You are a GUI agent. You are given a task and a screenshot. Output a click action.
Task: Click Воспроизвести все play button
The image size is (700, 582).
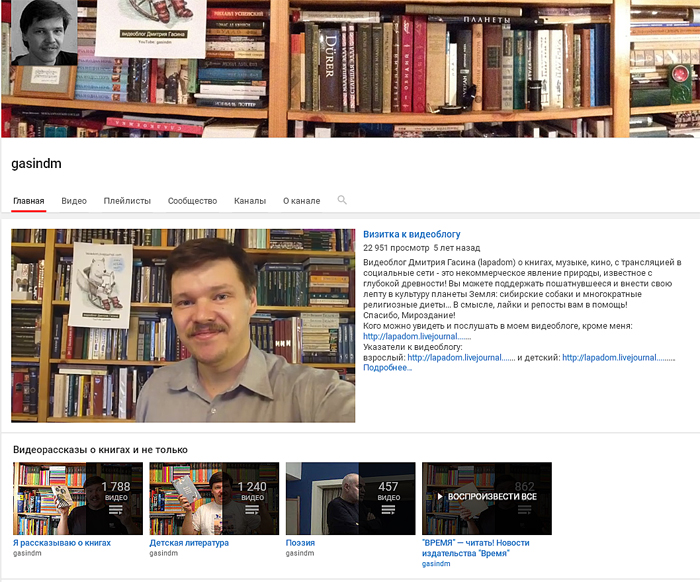tap(486, 497)
